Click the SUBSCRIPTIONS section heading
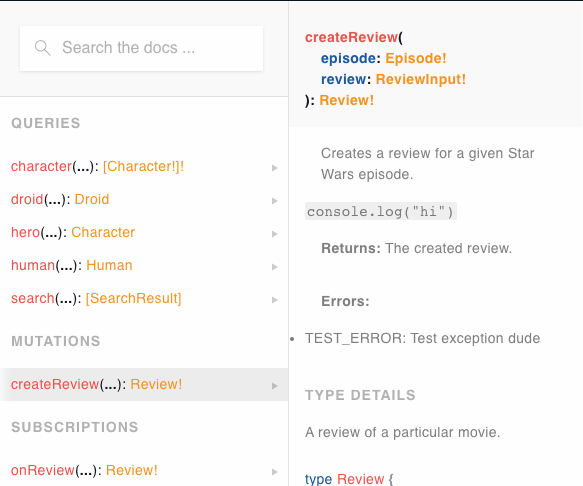 pyautogui.click(x=75, y=427)
